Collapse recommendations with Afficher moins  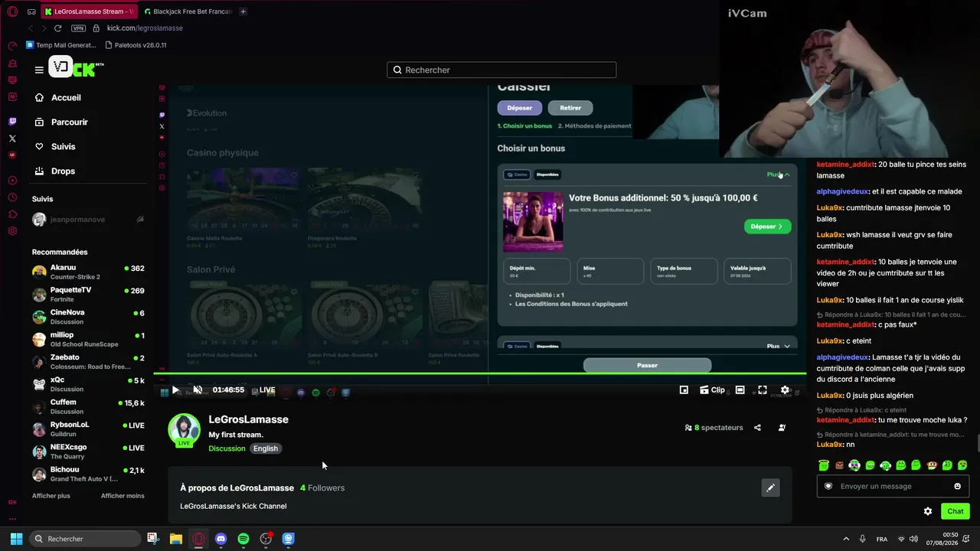tap(122, 496)
